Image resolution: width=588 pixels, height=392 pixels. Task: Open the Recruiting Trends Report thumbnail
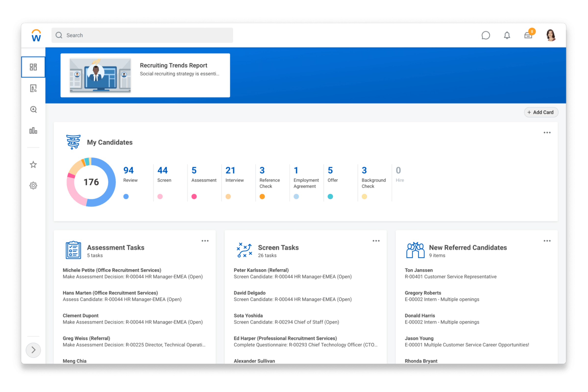tap(100, 75)
